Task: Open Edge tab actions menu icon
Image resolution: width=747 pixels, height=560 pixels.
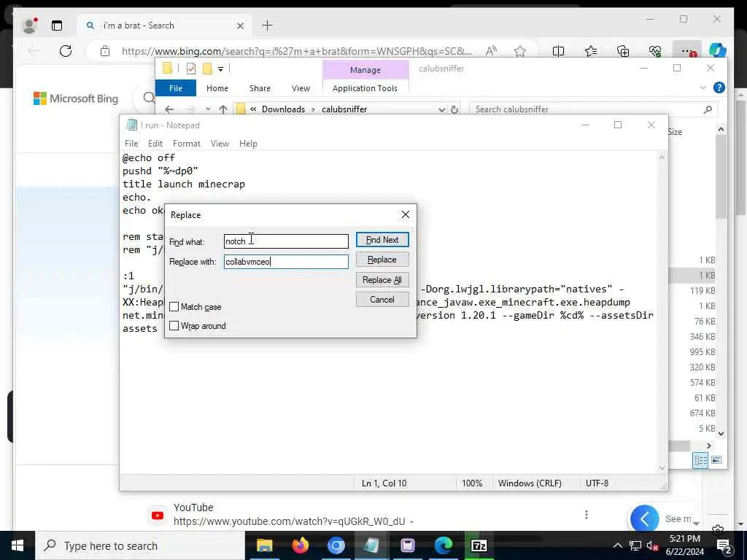Action: point(57,26)
